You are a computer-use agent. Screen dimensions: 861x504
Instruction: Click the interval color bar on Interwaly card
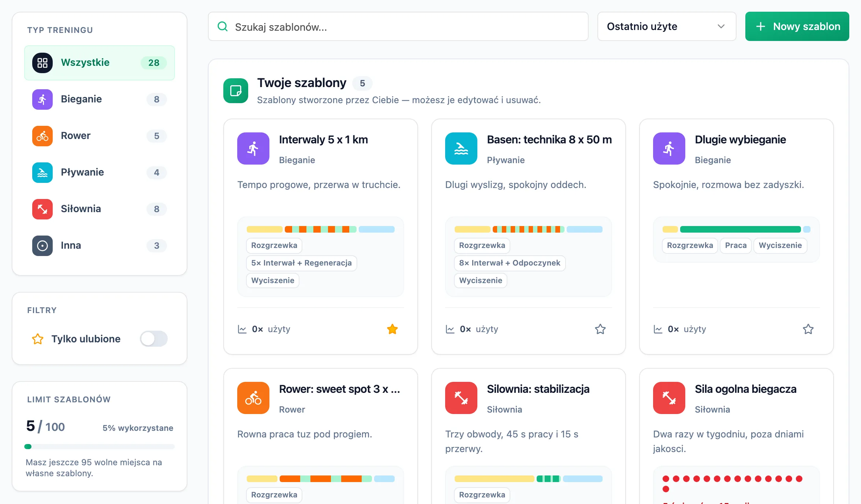[x=321, y=229]
